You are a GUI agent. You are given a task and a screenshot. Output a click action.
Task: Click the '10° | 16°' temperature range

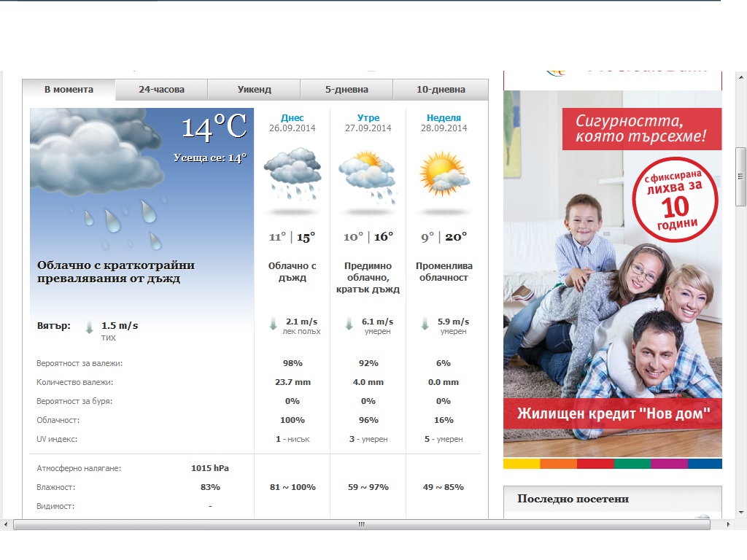(x=368, y=237)
